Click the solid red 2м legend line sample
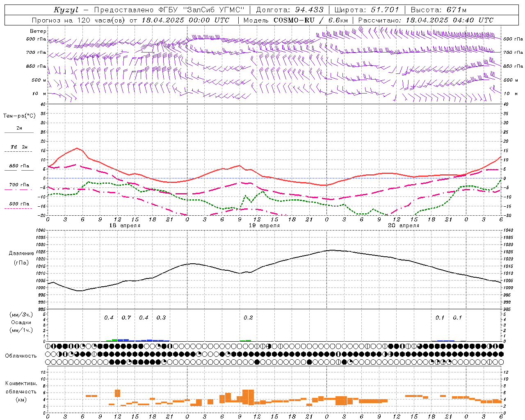Viewport: 525px width, 420px height. pos(19,133)
